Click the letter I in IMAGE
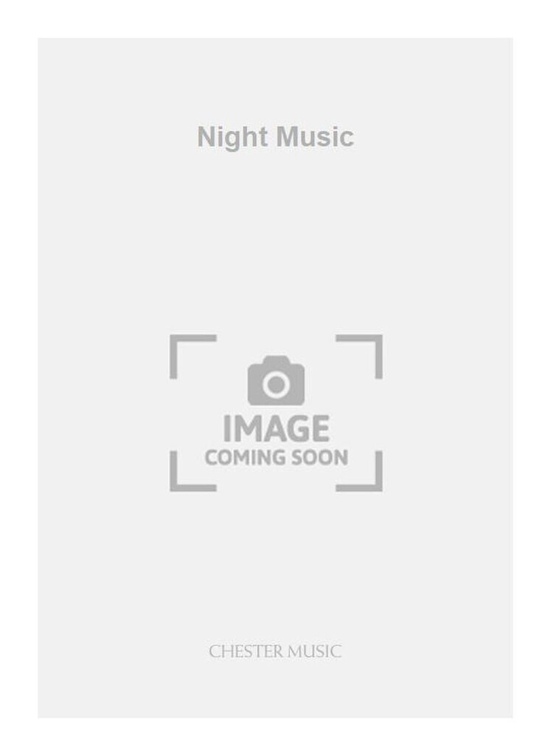This screenshot has height=756, width=551. point(226,429)
